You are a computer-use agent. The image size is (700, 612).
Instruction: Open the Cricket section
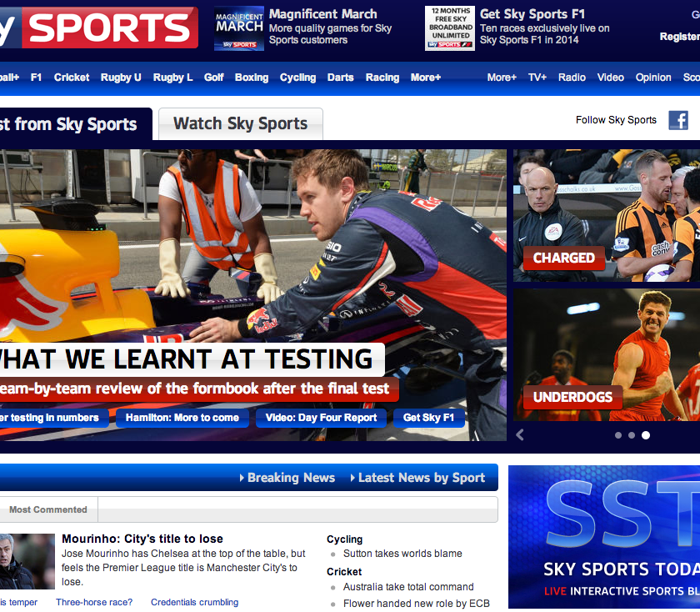[72, 78]
